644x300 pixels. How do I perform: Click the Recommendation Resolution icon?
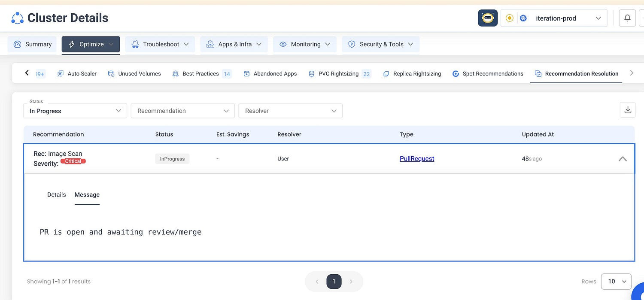point(538,74)
